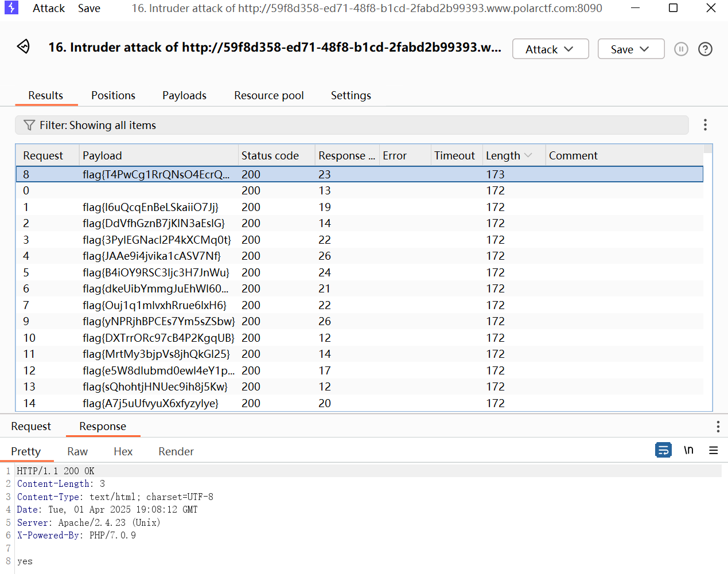This screenshot has width=728, height=574.
Task: Click the Filter: Showing all items bar
Action: click(x=352, y=125)
